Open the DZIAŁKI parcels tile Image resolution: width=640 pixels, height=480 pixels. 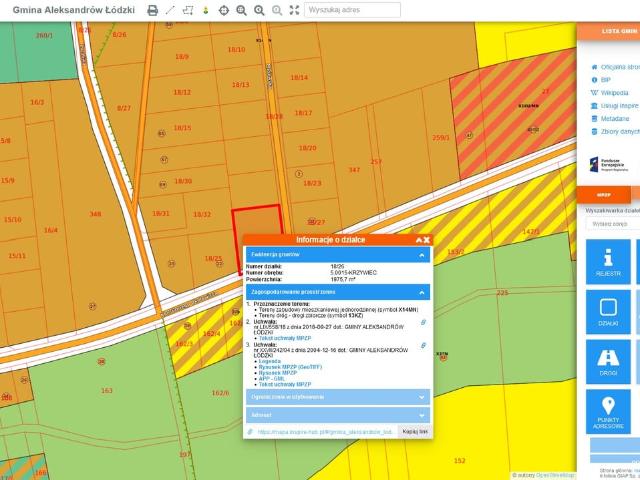[607, 310]
